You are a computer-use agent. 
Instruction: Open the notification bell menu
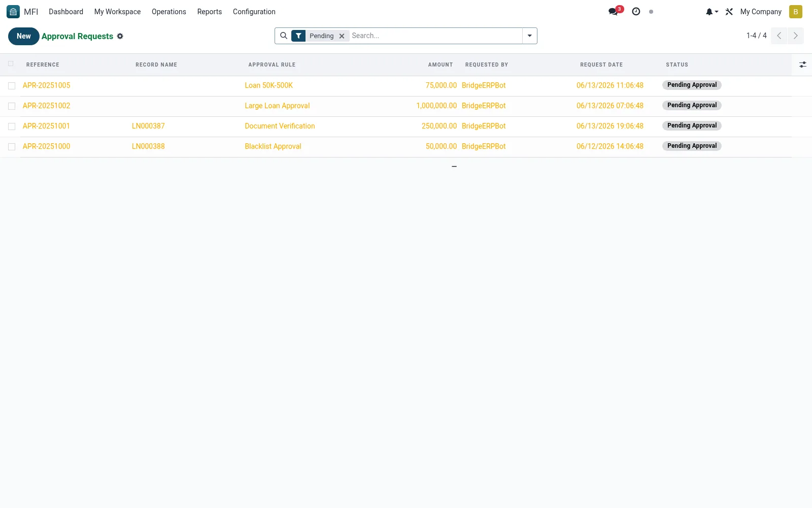pyautogui.click(x=712, y=12)
